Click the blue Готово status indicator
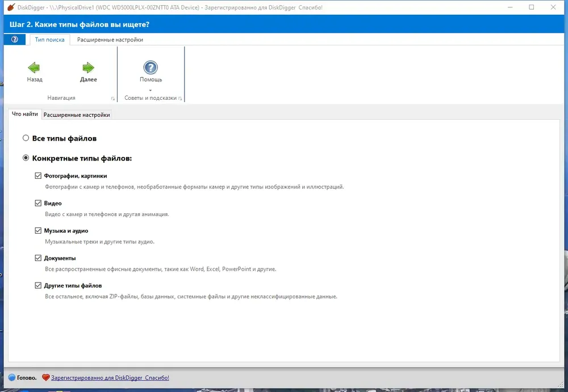 click(x=11, y=377)
